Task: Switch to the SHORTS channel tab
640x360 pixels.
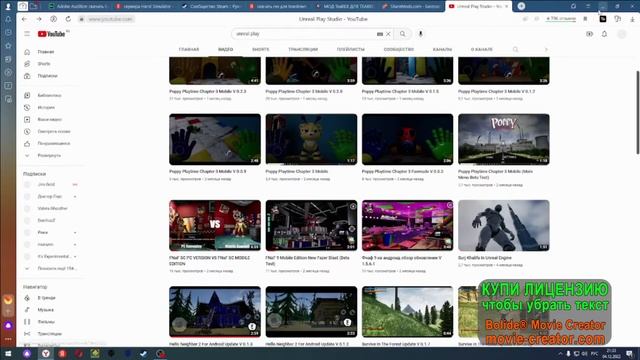Action: point(260,49)
